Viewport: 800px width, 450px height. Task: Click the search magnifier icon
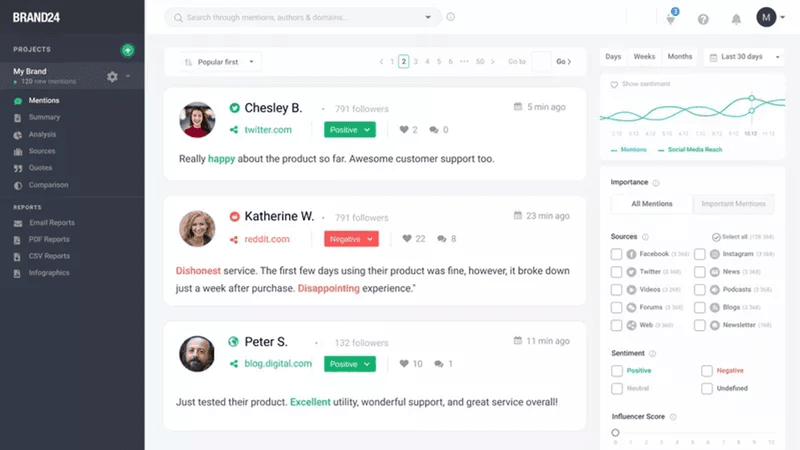click(x=178, y=18)
